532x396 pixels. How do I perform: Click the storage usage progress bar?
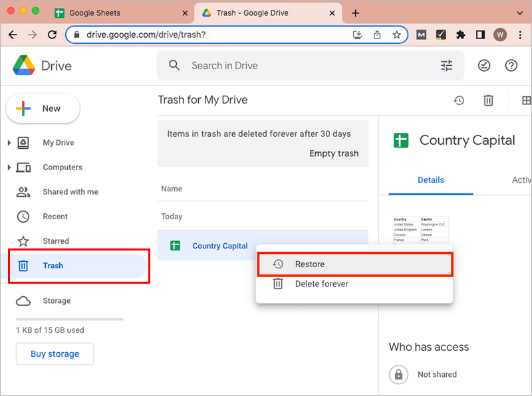pyautogui.click(x=70, y=319)
